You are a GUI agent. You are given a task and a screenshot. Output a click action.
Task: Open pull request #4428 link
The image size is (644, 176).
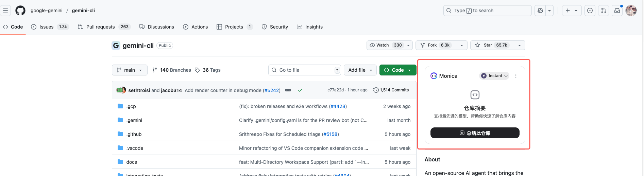click(338, 106)
